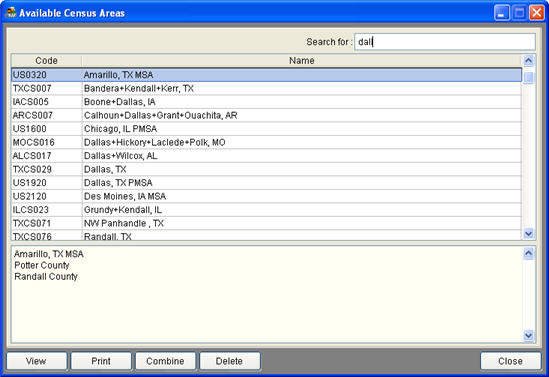Select the row Boone+Dallas, IA
This screenshot has width=549, height=377.
tap(266, 102)
